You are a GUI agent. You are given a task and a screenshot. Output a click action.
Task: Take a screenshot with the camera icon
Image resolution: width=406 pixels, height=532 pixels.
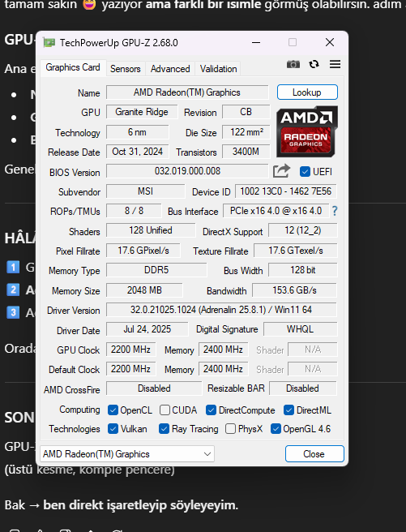[x=293, y=64]
